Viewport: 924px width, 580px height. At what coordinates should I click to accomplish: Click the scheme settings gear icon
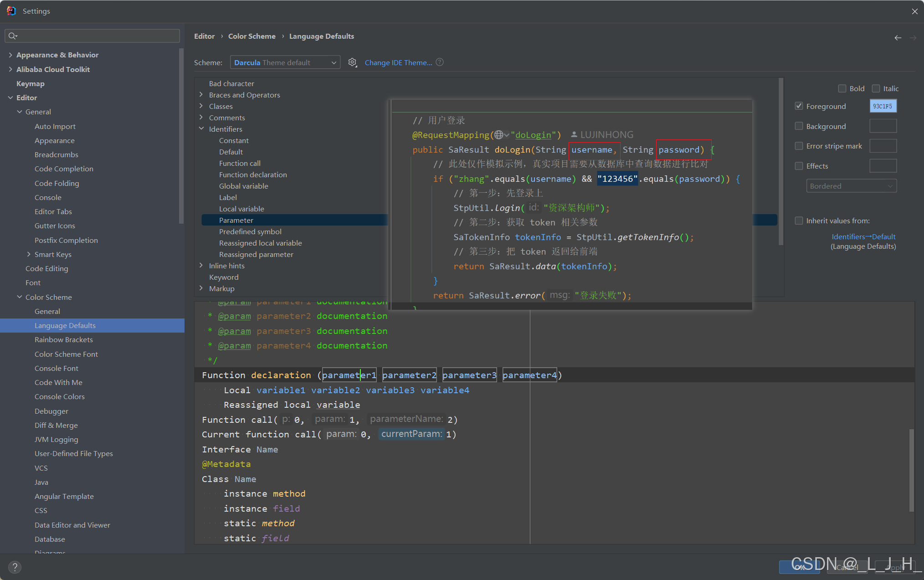click(x=352, y=62)
